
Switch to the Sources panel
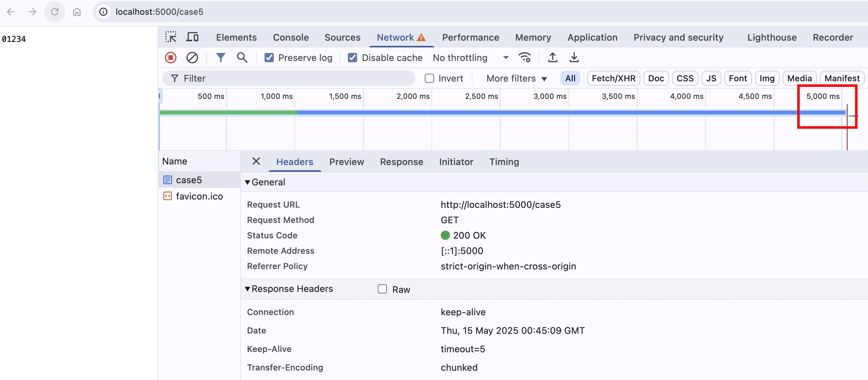click(x=342, y=37)
